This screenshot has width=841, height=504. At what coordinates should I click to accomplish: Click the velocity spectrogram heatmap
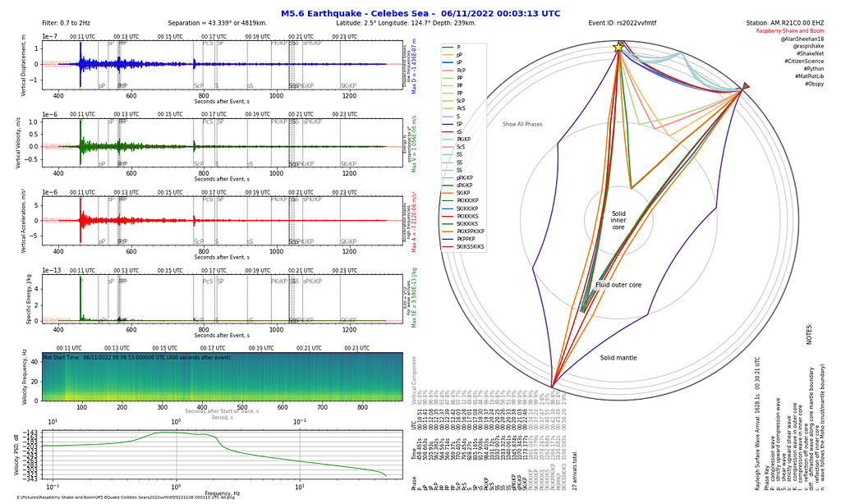tap(222, 378)
